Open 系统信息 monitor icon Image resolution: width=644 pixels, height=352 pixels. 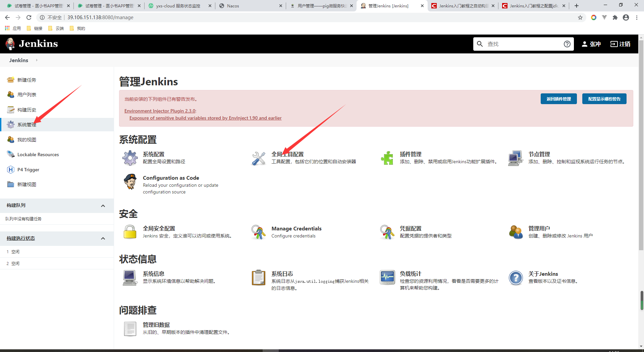tap(130, 277)
